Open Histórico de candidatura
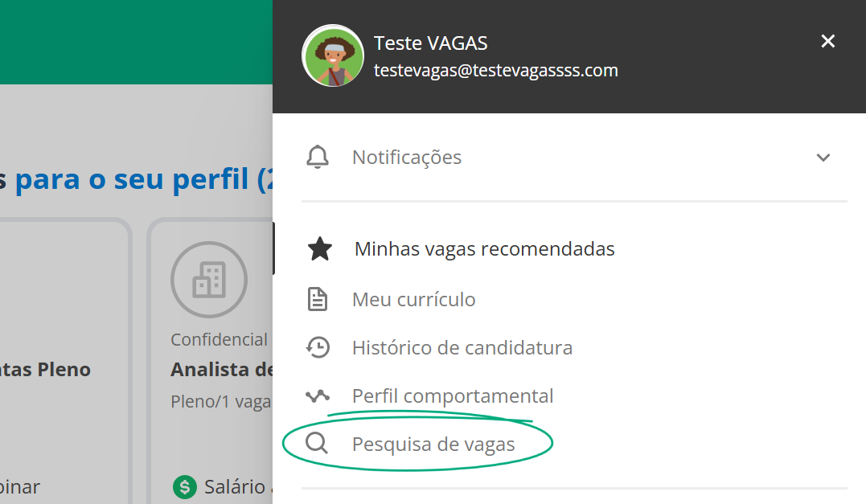 (x=462, y=348)
